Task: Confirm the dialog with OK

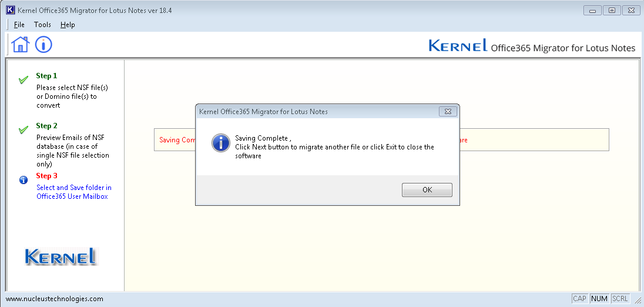Action: pyautogui.click(x=427, y=190)
